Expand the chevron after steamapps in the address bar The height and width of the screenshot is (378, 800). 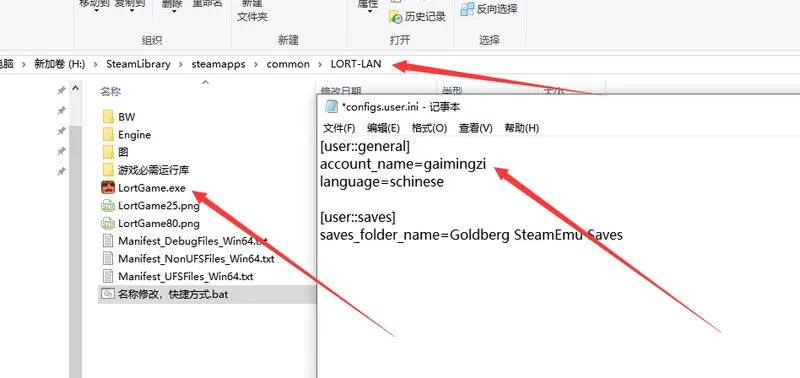pyautogui.click(x=256, y=64)
